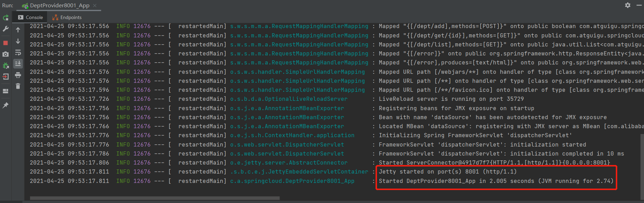
Task: Click the vertical console scrollbar
Action: [642, 167]
